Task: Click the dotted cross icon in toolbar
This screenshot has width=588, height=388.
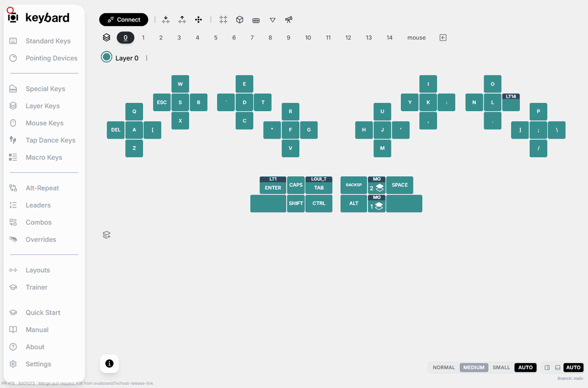Action: (198, 20)
